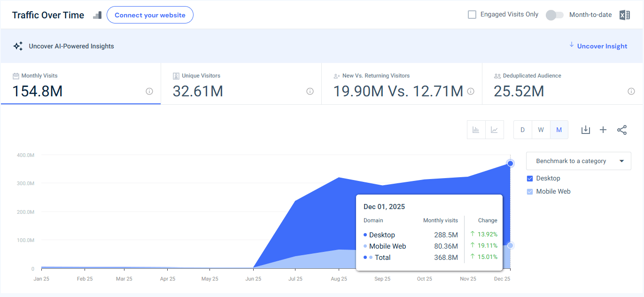Select the Dec 01 data point on chart

coord(510,163)
